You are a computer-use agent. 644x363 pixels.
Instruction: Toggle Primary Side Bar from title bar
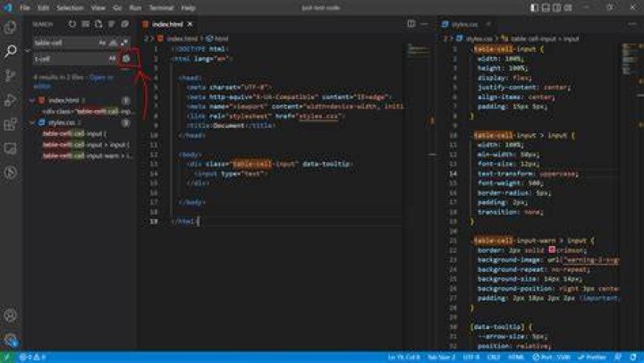[534, 7]
